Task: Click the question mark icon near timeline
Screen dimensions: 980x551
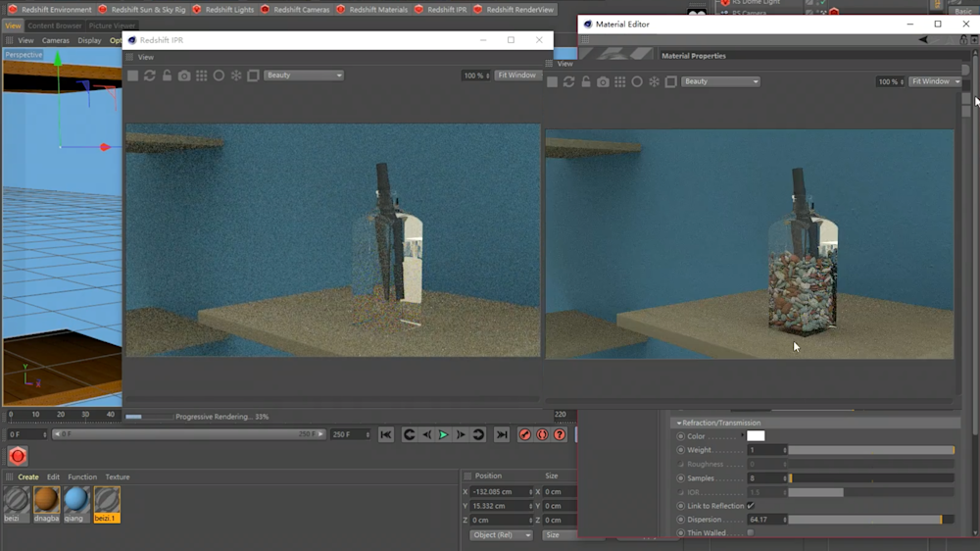Action: pyautogui.click(x=560, y=434)
